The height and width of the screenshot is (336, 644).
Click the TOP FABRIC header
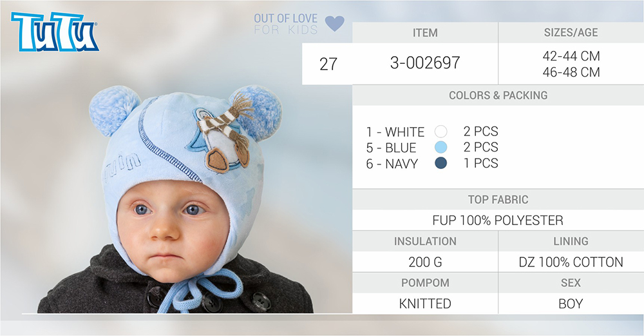pos(498,199)
